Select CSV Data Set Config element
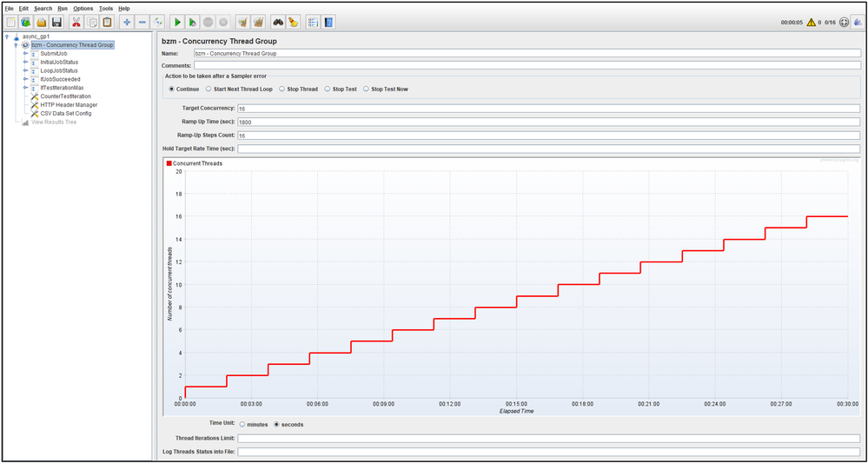The height and width of the screenshot is (463, 868). tap(66, 113)
